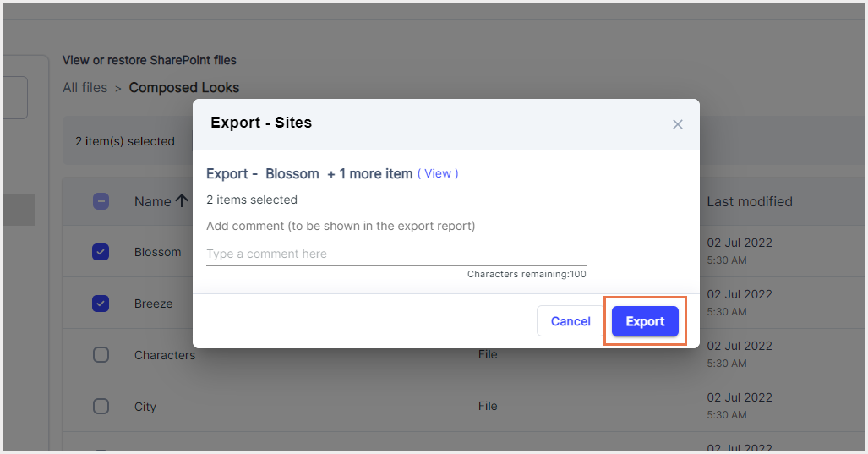The width and height of the screenshot is (868, 454).
Task: Focus the comment input field
Action: coord(396,254)
